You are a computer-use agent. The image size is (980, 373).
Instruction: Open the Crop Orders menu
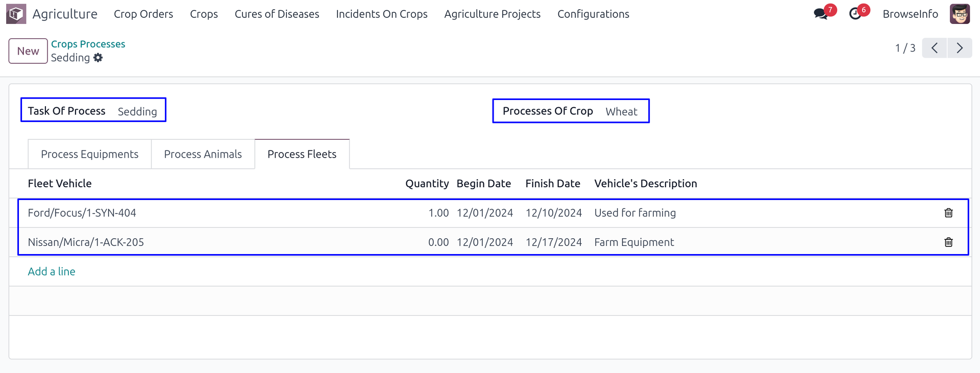click(x=143, y=14)
